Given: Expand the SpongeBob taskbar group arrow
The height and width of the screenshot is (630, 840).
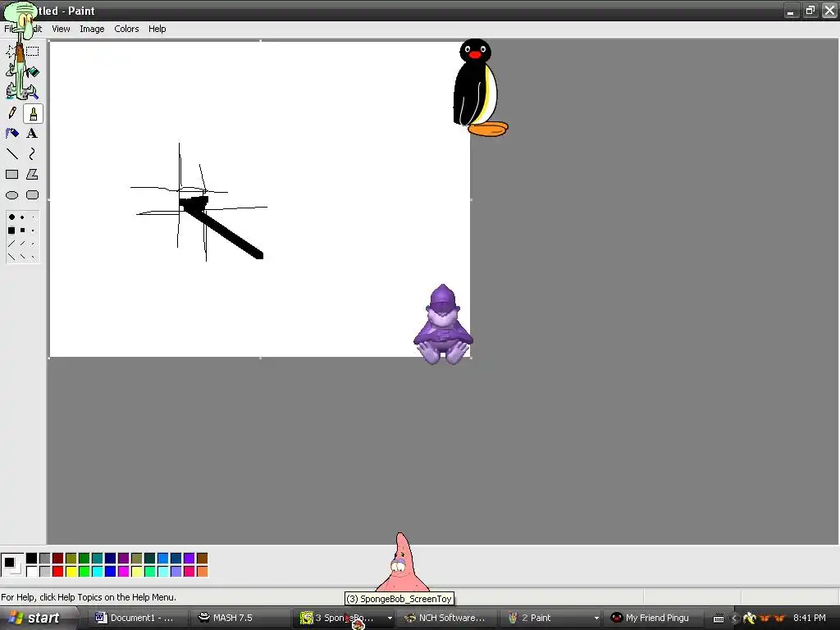Looking at the screenshot, I should (390, 619).
